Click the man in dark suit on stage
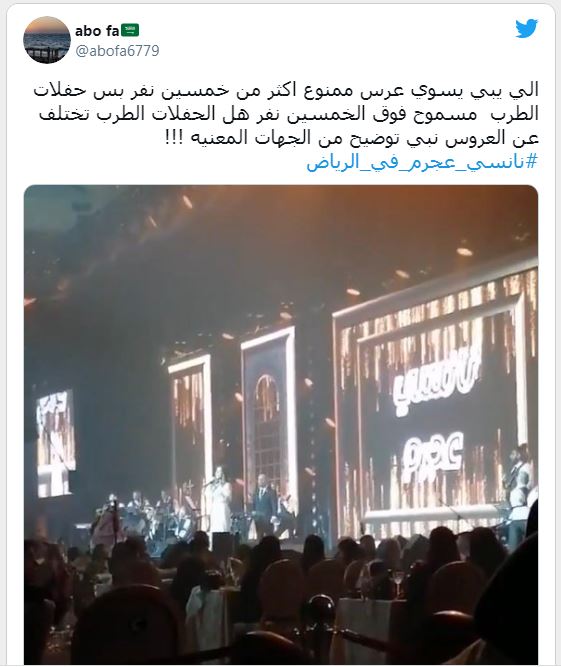Screen dimensions: 561x667 (x=263, y=506)
